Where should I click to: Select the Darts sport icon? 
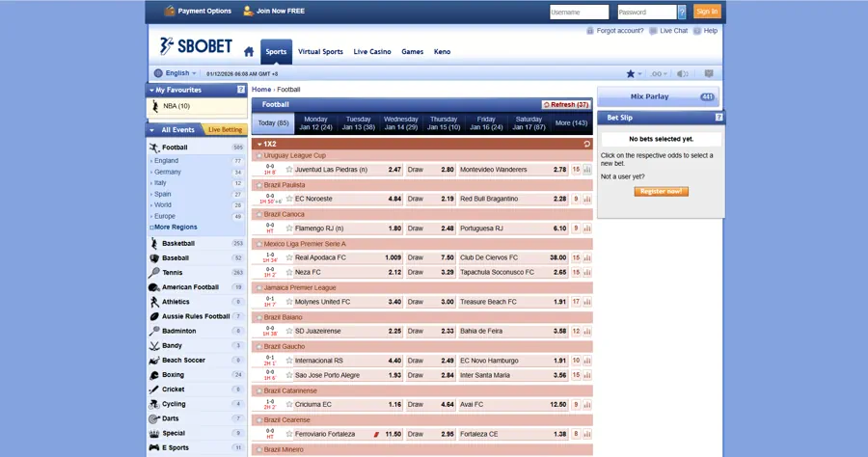pos(154,418)
